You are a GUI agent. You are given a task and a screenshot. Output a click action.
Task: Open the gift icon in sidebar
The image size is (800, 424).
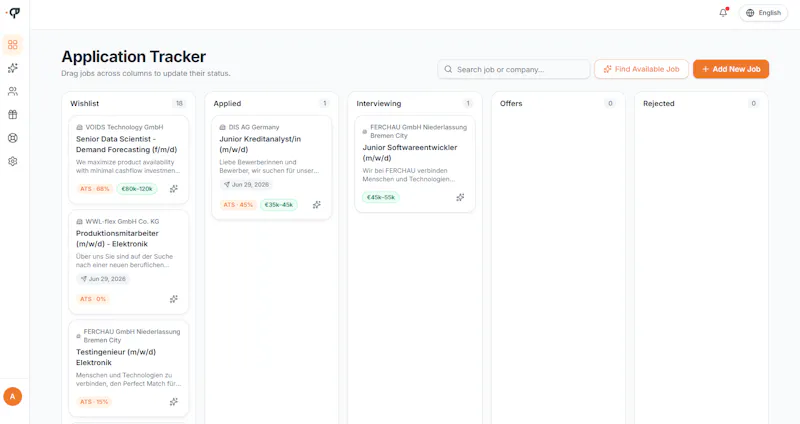click(x=13, y=115)
